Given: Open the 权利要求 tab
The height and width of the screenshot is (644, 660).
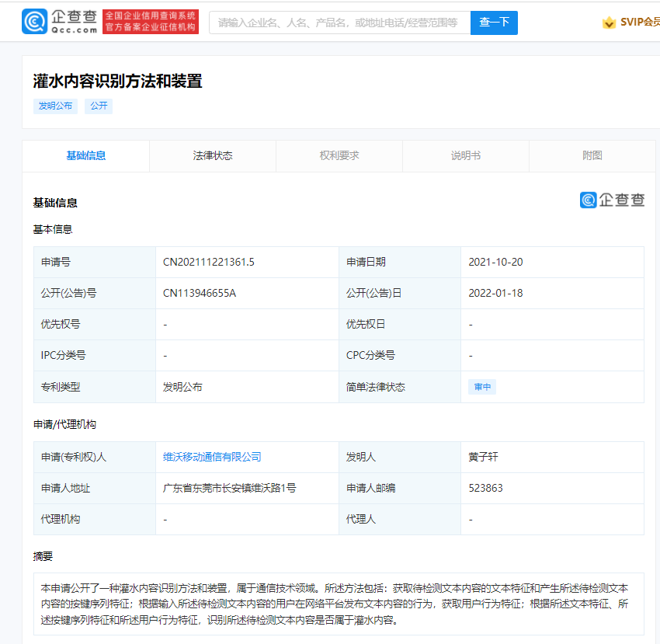Looking at the screenshot, I should [x=339, y=155].
